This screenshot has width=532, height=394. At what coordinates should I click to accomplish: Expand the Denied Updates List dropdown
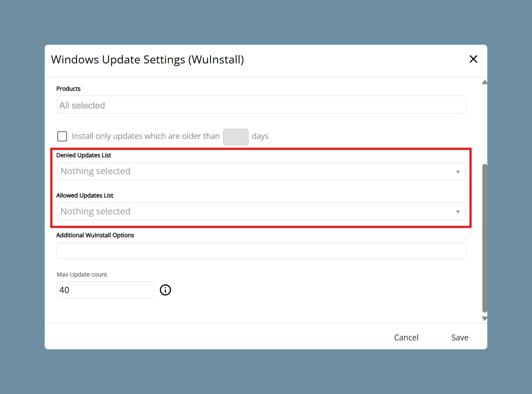pyautogui.click(x=261, y=171)
